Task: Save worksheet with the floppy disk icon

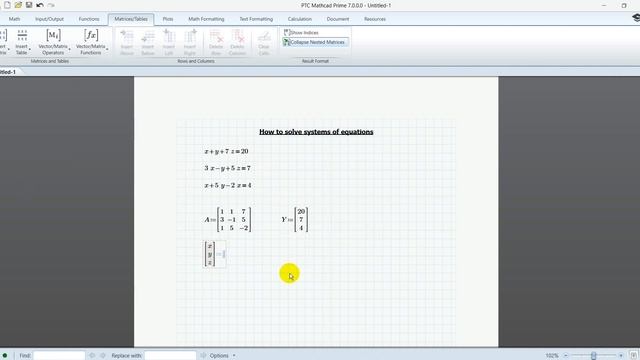Action: pyautogui.click(x=29, y=5)
